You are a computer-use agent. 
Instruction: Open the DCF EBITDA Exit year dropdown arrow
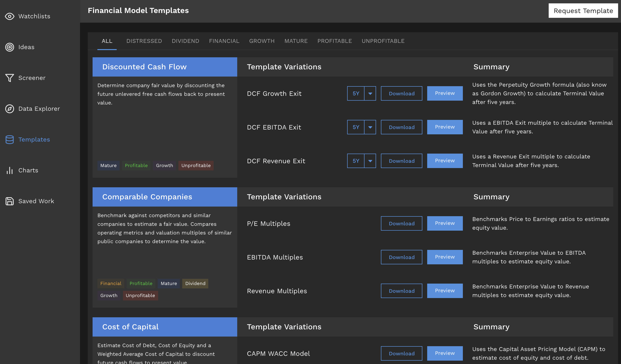[x=370, y=127]
